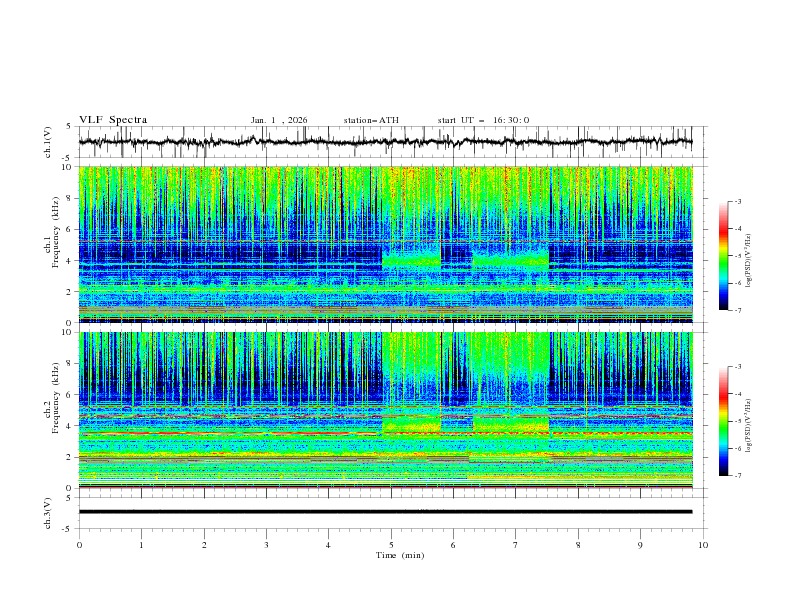Click the "station=ATH" header label
The image size is (792, 612).
tap(371, 120)
